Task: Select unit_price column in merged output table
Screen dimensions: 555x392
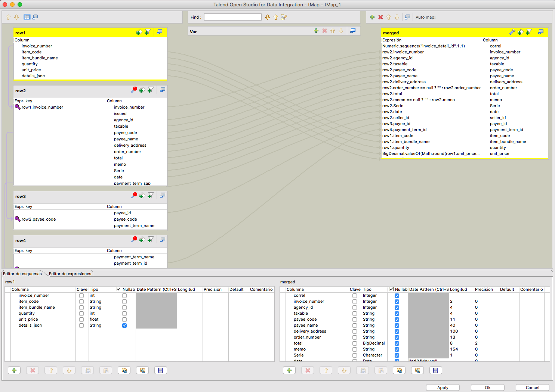Action: click(500, 154)
